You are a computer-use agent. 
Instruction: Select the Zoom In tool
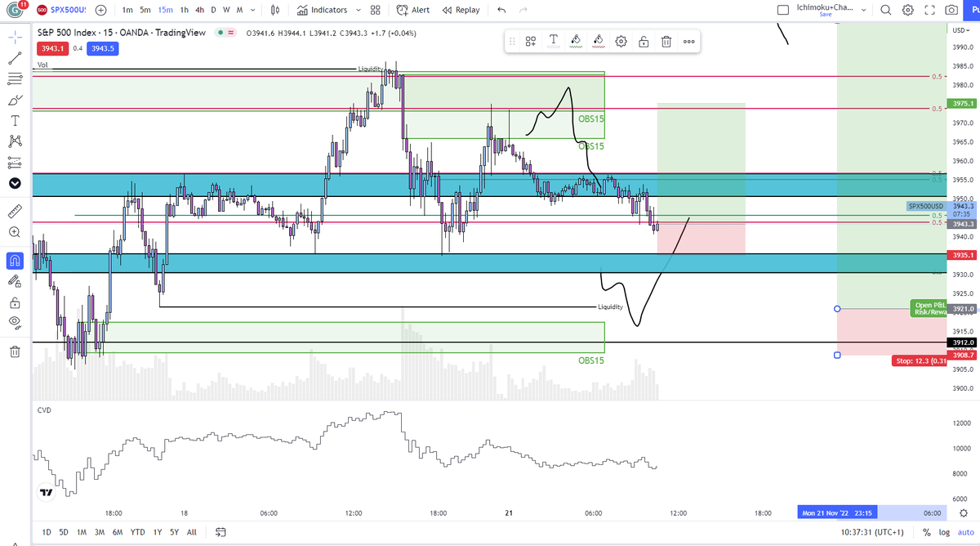15,232
